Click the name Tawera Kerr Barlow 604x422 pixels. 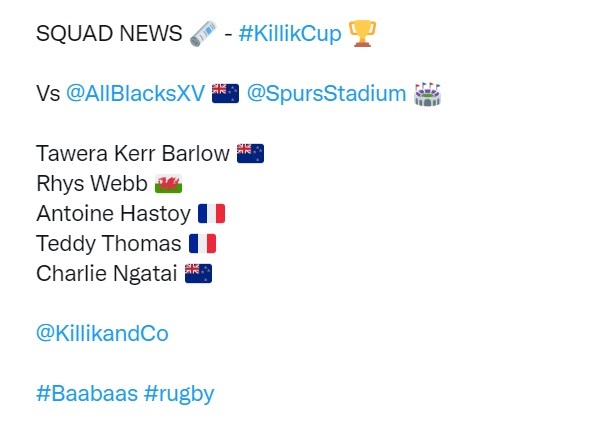(x=132, y=155)
